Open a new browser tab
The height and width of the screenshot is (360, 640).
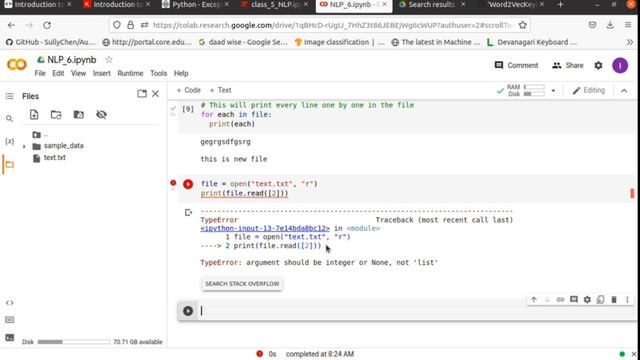point(560,5)
